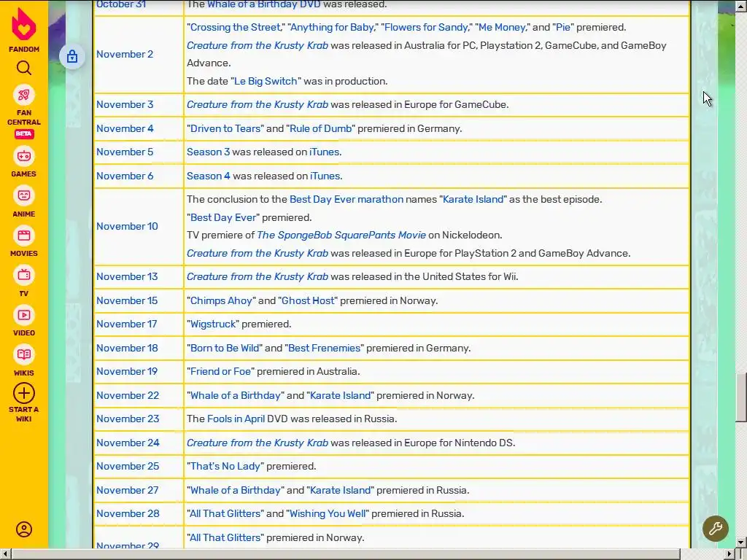The image size is (747, 560).
Task: Open the November 5 date link
Action: (125, 152)
